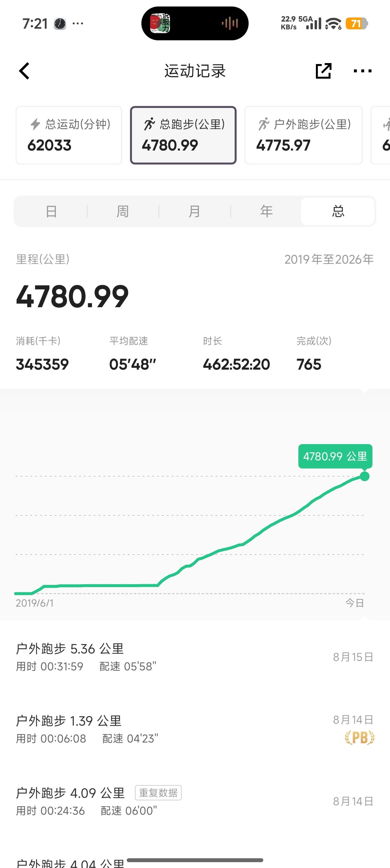This screenshot has height=868, width=390.
Task: Tap the 2019年至2026年 date range
Action: pyautogui.click(x=329, y=259)
